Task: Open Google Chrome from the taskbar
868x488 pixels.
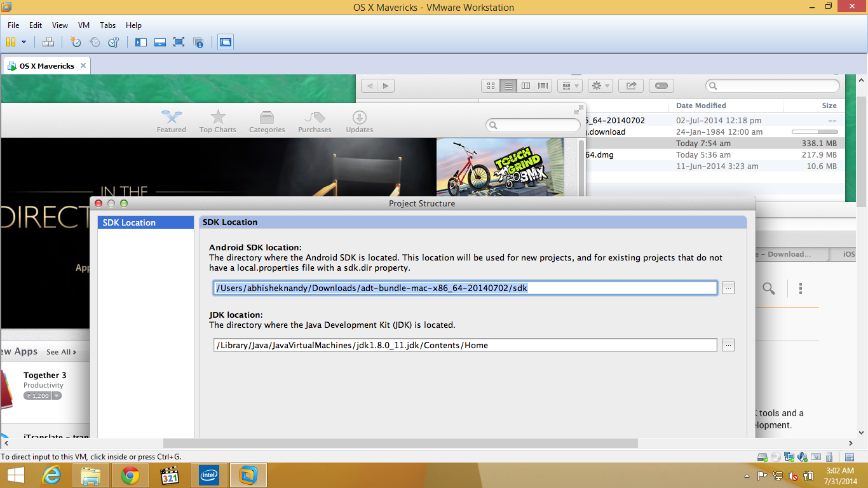Action: (x=130, y=475)
